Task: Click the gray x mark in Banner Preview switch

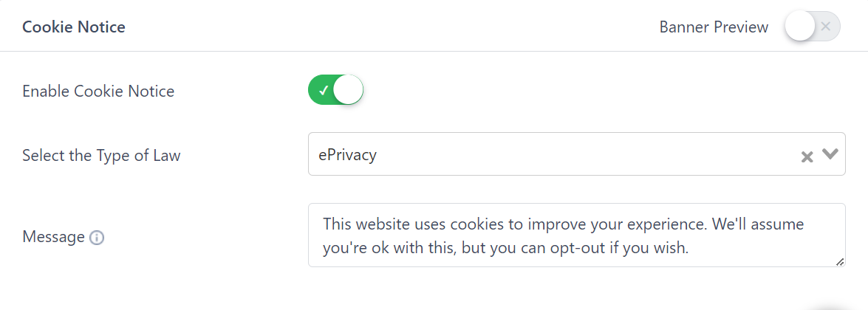Action: click(825, 27)
